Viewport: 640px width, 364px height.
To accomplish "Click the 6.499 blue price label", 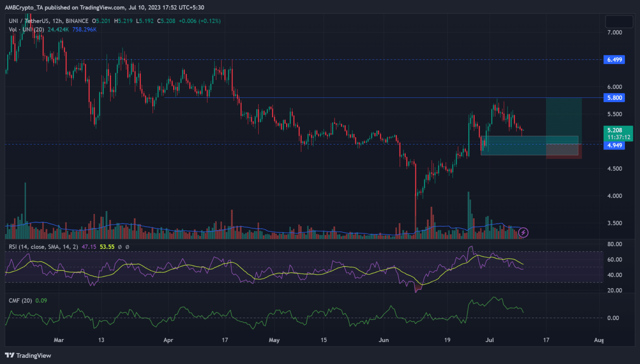I will coord(614,60).
